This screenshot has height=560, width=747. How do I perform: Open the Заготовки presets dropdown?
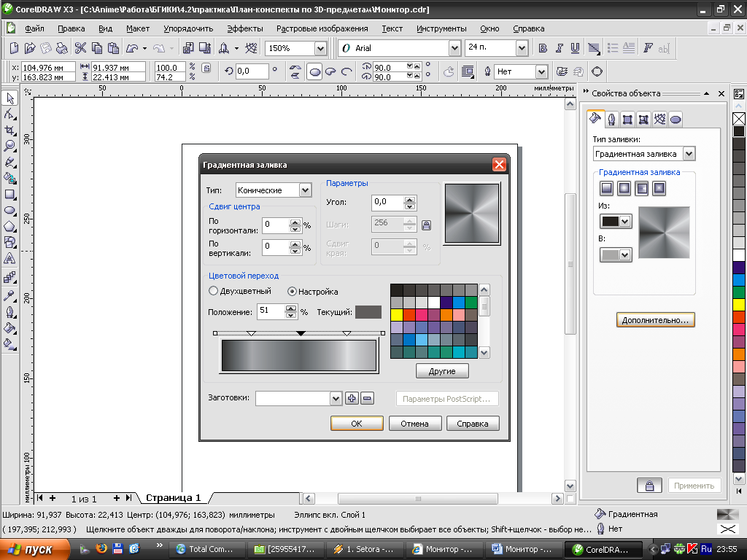point(336,399)
